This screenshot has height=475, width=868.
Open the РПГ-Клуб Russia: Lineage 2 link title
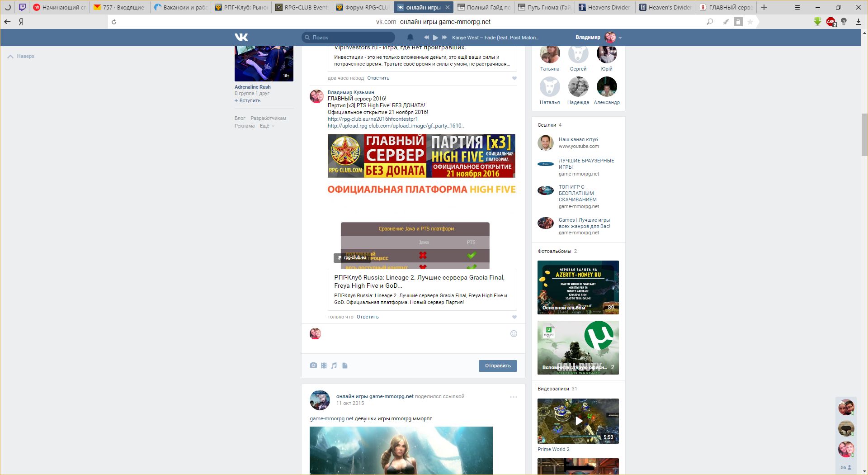point(419,281)
